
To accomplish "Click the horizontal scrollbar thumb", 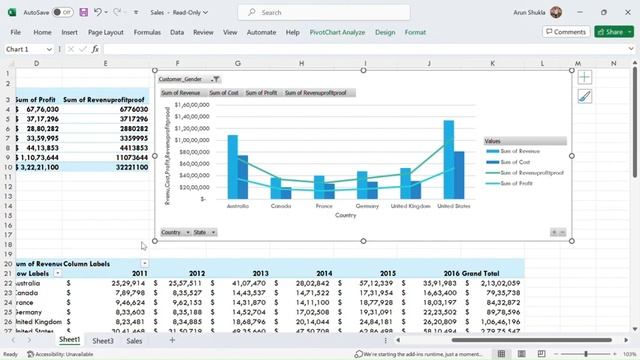I will 531,340.
